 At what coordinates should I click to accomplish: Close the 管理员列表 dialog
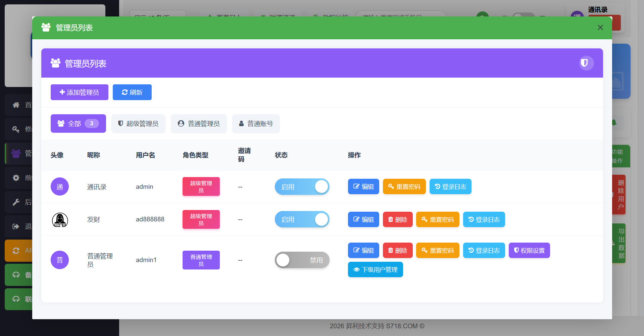[x=600, y=28]
